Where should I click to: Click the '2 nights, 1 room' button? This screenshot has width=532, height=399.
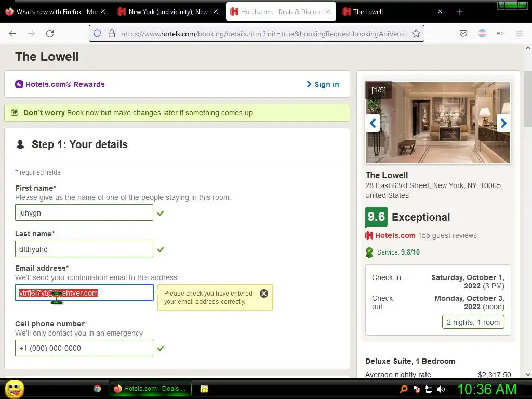(x=473, y=322)
